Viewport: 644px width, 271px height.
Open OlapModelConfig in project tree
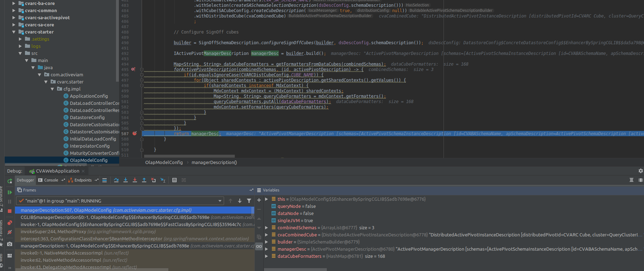[x=88, y=160]
